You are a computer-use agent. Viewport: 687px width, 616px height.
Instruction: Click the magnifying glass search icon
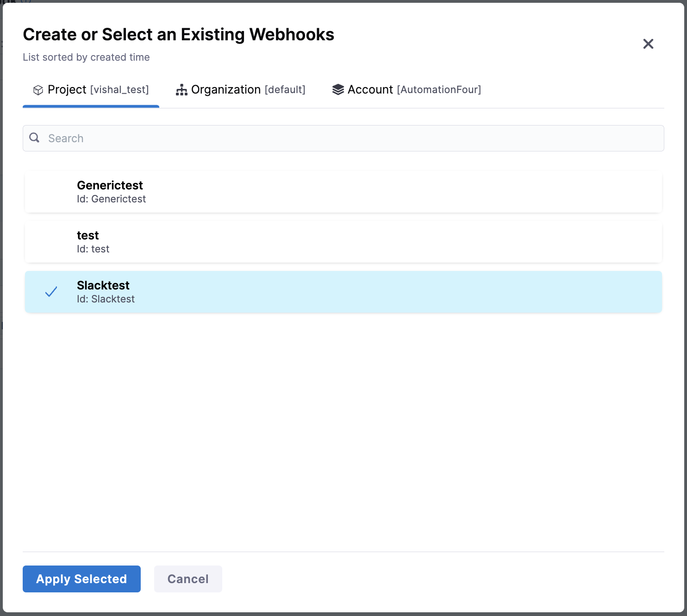tap(34, 138)
